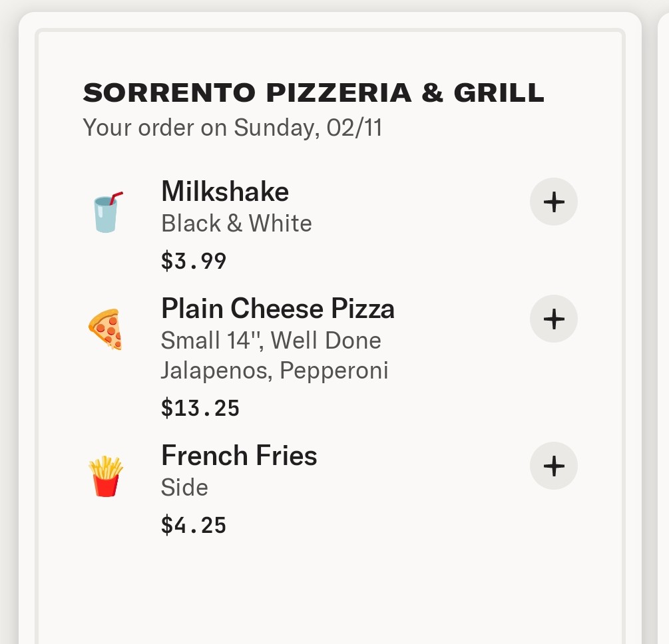
Task: Click the Small 14", Well Done description
Action: tap(271, 341)
